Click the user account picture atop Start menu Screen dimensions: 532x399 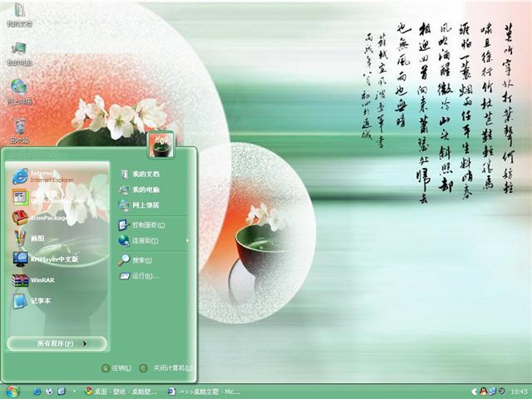[160, 145]
